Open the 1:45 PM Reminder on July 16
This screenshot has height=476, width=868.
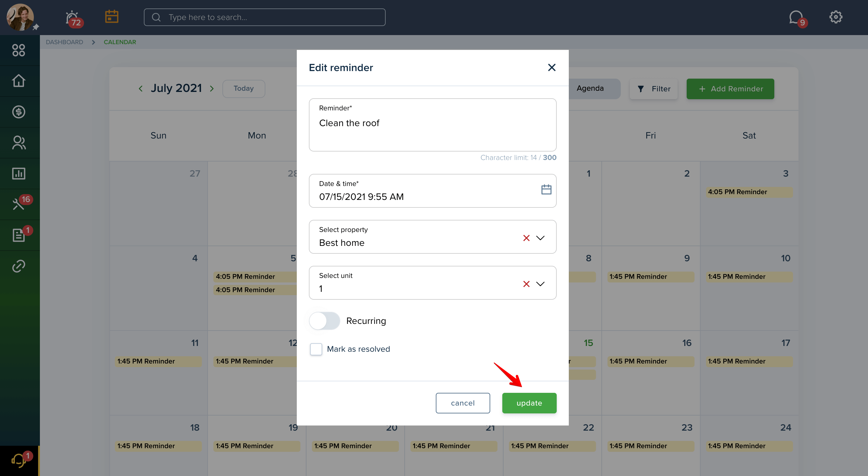pyautogui.click(x=651, y=361)
